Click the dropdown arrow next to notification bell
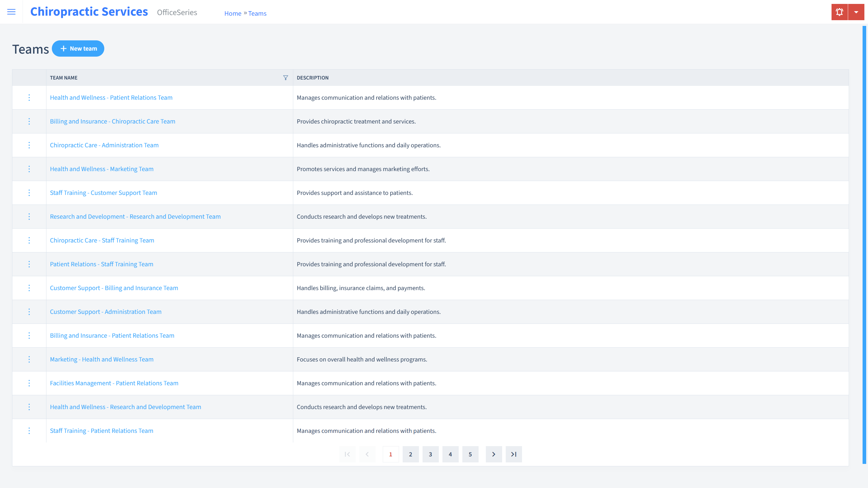868x488 pixels. click(856, 12)
